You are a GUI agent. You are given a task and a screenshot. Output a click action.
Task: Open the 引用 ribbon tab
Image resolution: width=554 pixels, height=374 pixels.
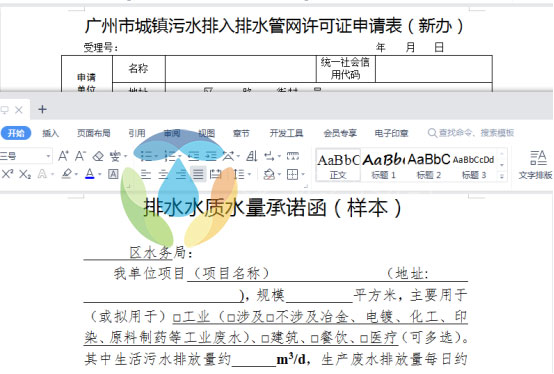point(137,133)
